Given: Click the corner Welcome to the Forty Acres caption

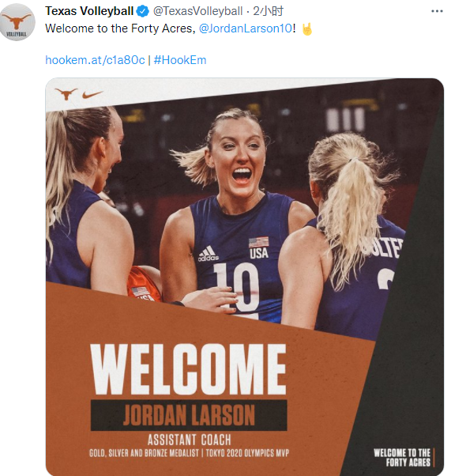Looking at the screenshot, I should tap(402, 457).
